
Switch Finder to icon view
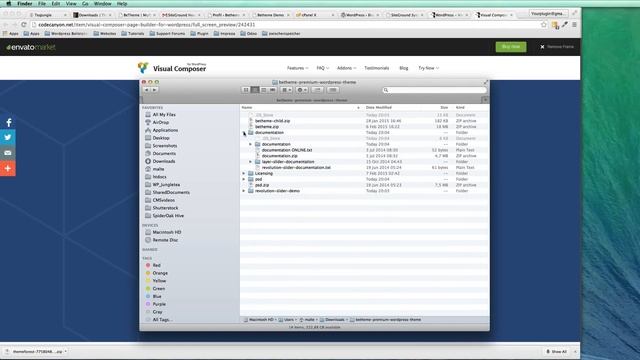[x=246, y=90]
